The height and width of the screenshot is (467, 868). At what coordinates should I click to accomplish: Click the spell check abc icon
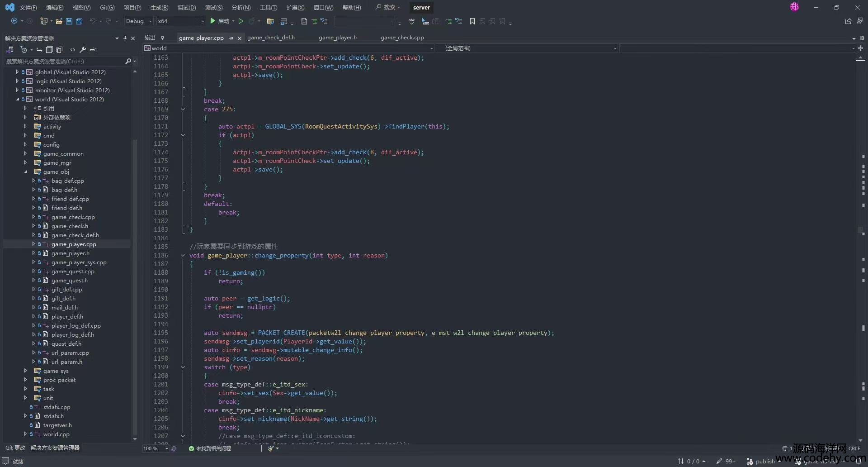point(411,21)
